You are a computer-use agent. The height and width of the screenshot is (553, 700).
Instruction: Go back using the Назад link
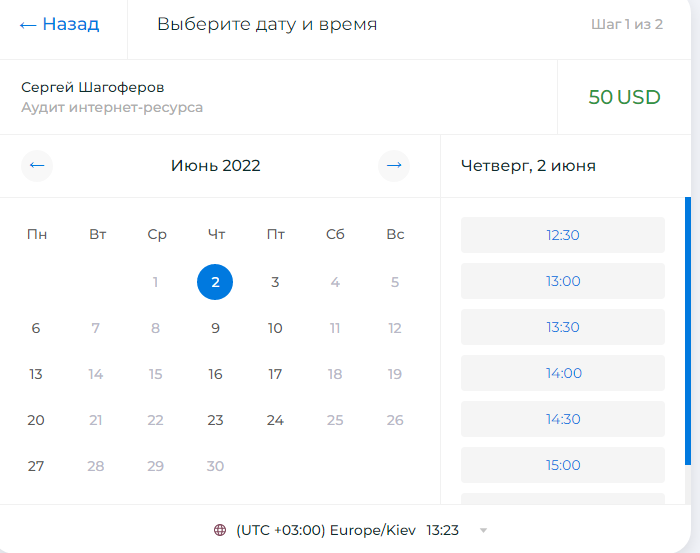pyautogui.click(x=59, y=24)
